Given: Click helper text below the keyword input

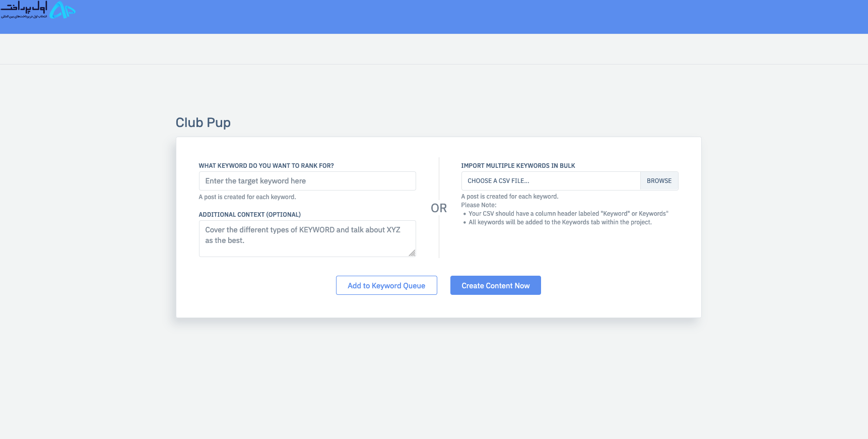Looking at the screenshot, I should pos(247,197).
